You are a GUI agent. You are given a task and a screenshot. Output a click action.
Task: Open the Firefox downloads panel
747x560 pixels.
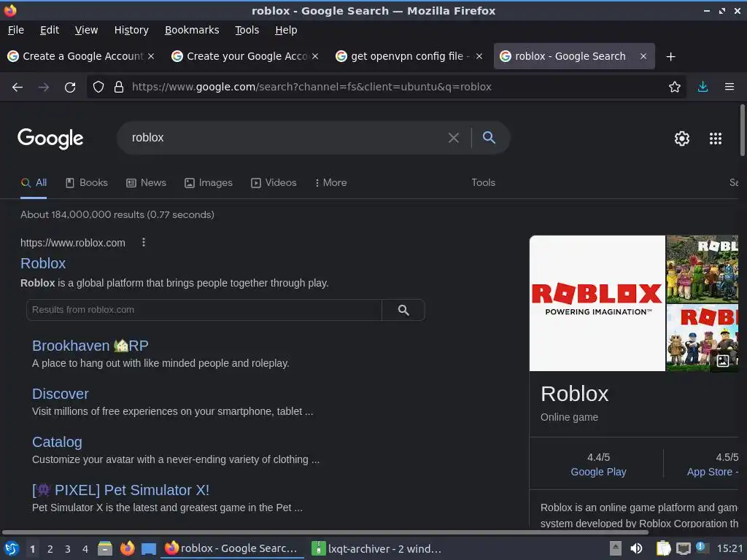click(x=703, y=87)
